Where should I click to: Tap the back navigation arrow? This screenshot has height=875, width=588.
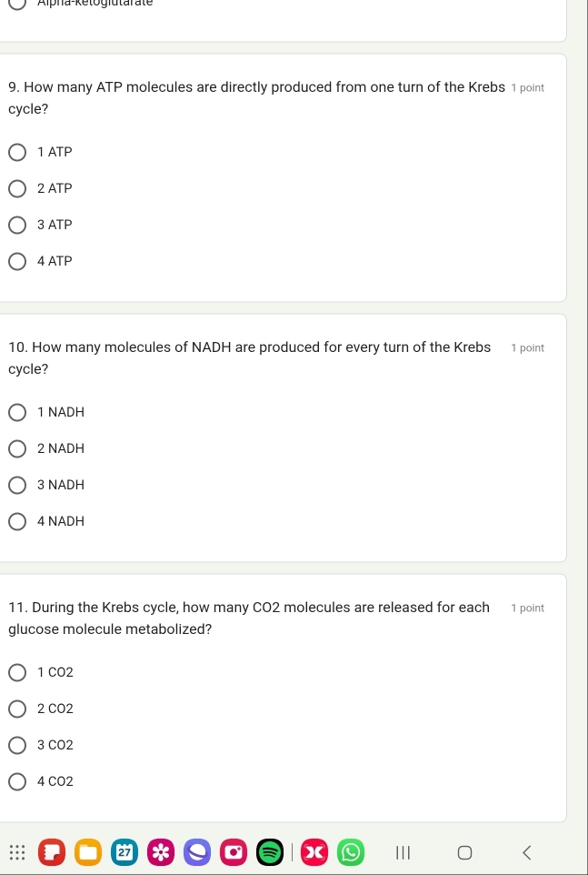pyautogui.click(x=527, y=852)
